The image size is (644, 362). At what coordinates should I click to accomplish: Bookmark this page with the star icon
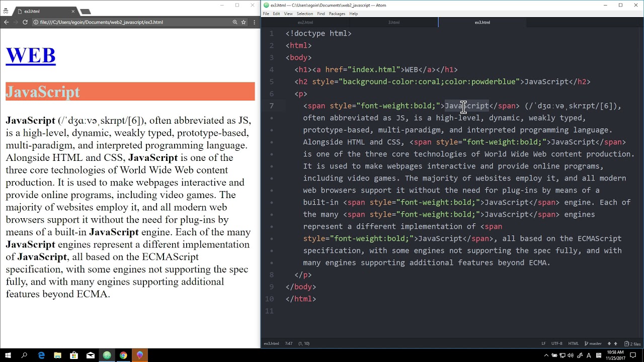click(244, 22)
